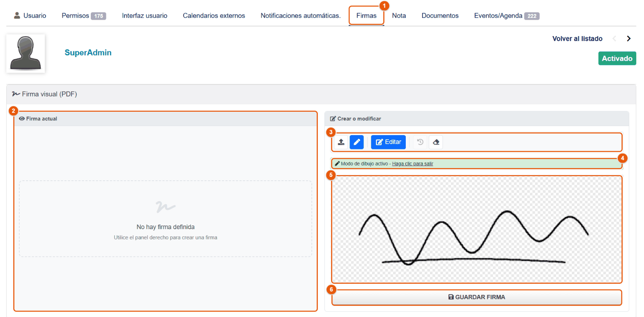Click the GUARDAR FIRMA button

(x=476, y=297)
